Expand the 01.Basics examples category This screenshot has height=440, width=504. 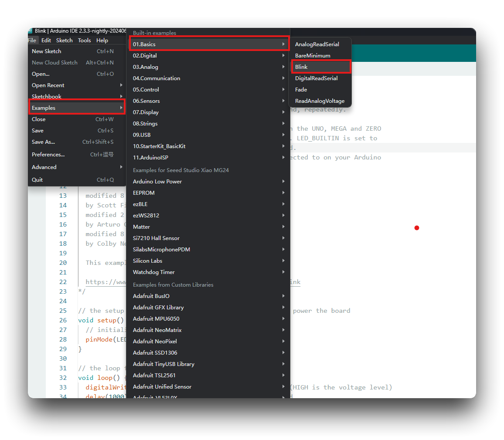coord(208,44)
